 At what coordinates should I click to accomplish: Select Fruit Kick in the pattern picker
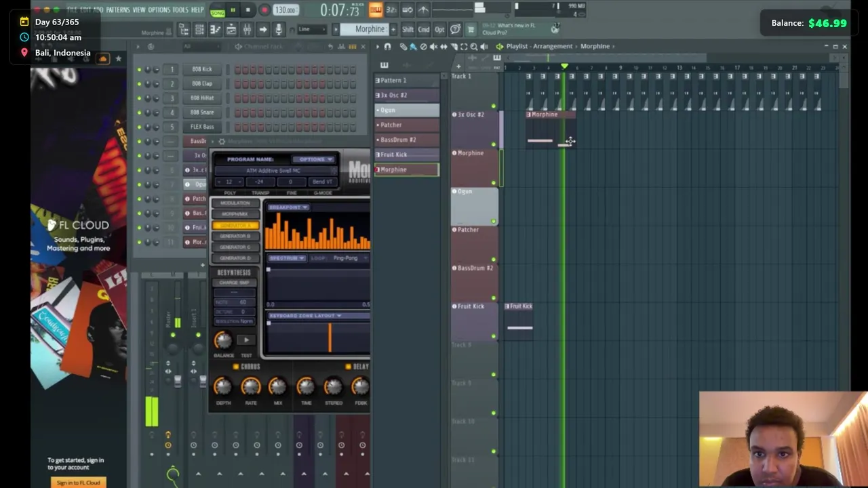(x=407, y=155)
